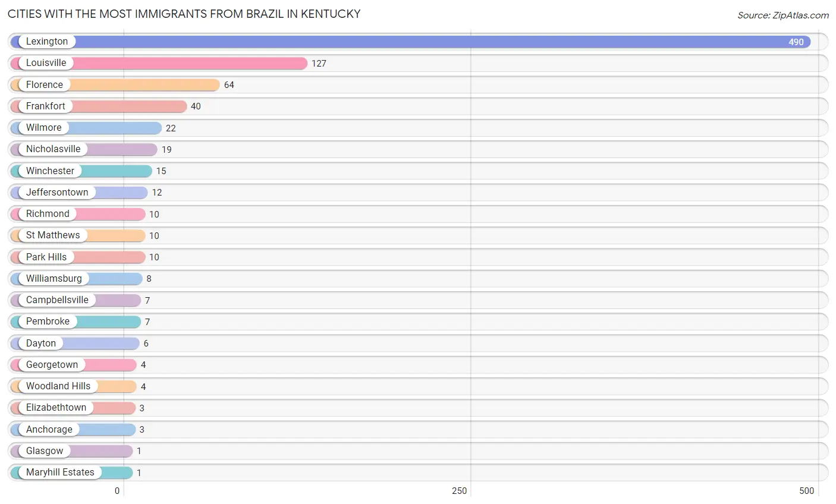Select the Pembroke label
Image resolution: width=836 pixels, height=504 pixels.
(x=48, y=322)
